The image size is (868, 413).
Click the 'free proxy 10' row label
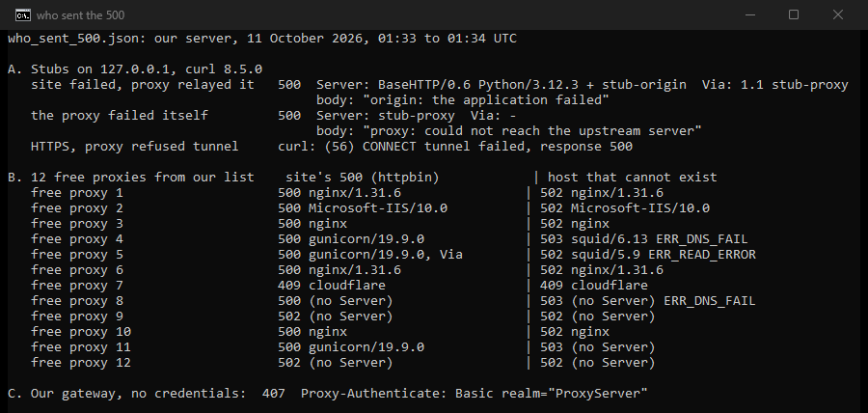tap(81, 332)
